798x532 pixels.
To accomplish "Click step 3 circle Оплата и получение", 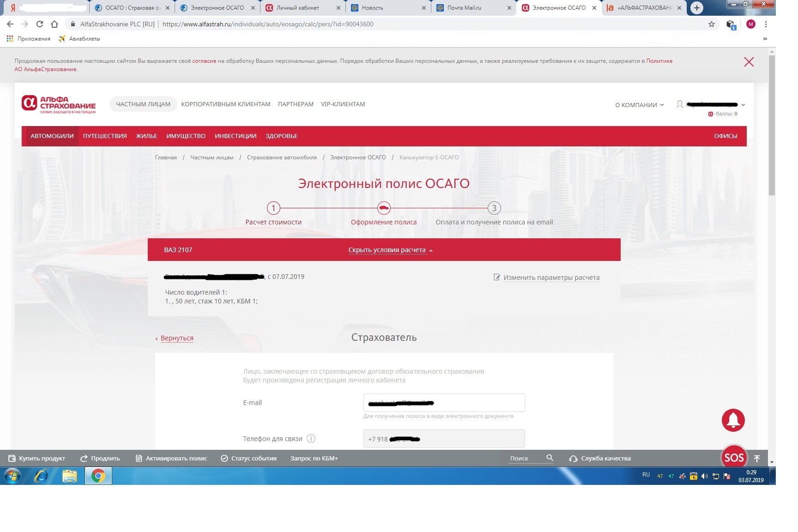I will pyautogui.click(x=494, y=208).
